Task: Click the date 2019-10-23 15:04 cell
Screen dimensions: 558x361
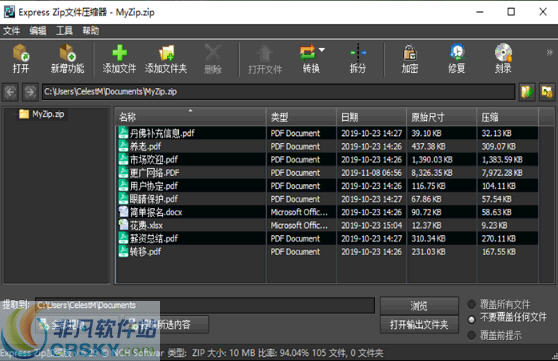Action: (372, 225)
